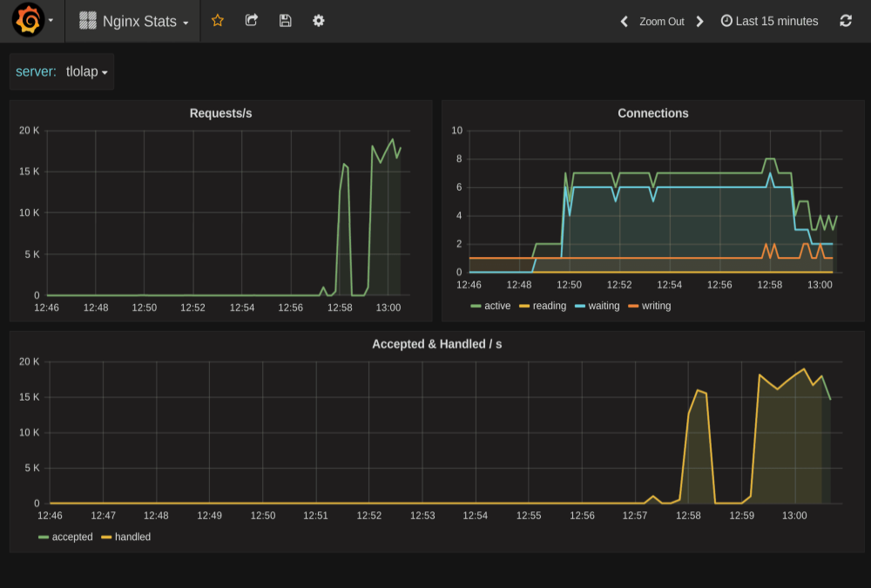
Task: Open the Connections panel title menu
Action: [x=654, y=112]
